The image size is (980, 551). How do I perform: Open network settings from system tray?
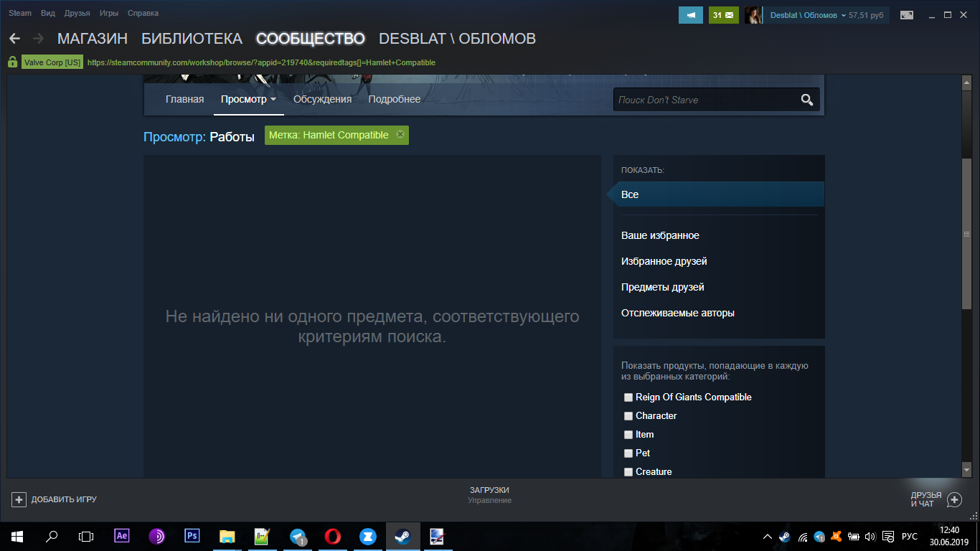802,536
